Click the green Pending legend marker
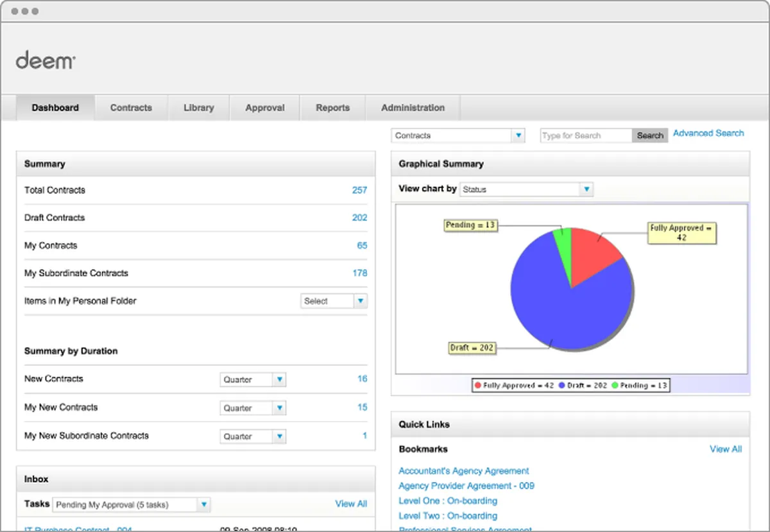 coord(615,386)
